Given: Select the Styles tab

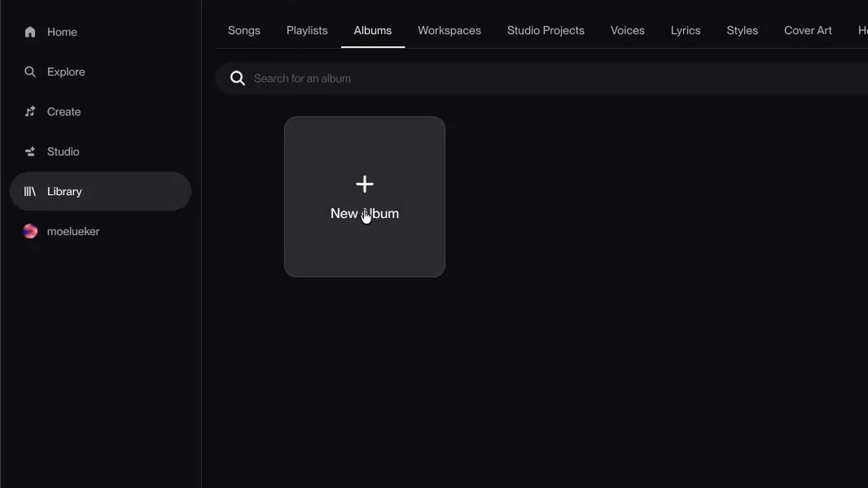Looking at the screenshot, I should click(x=742, y=30).
